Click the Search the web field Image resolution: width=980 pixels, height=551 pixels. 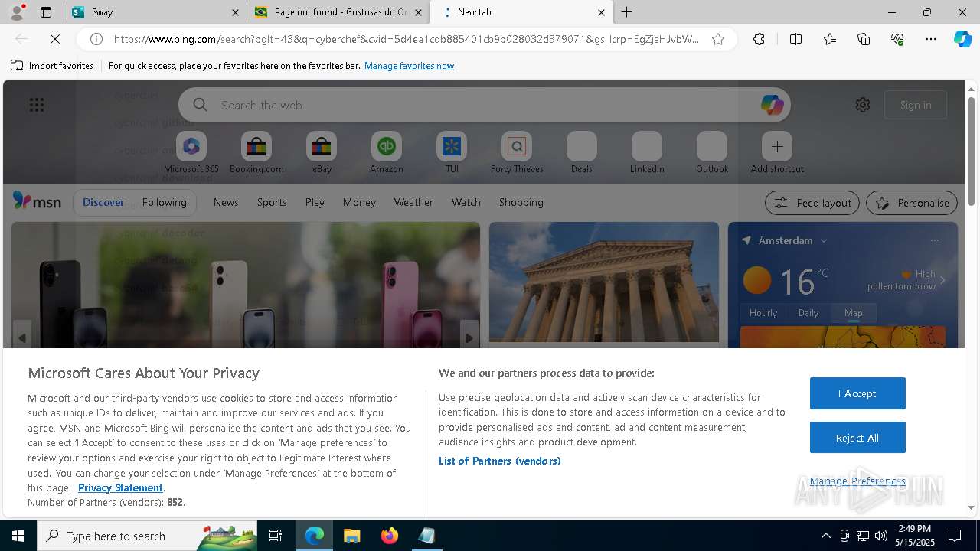(485, 105)
